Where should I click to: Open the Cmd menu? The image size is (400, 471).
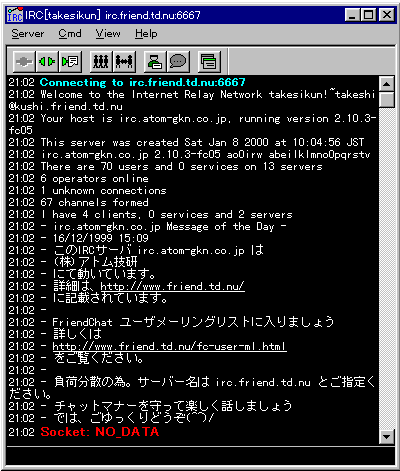pyautogui.click(x=70, y=34)
